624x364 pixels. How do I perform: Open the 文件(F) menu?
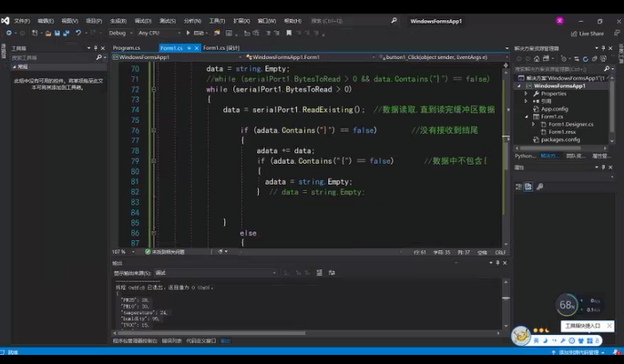click(22, 21)
